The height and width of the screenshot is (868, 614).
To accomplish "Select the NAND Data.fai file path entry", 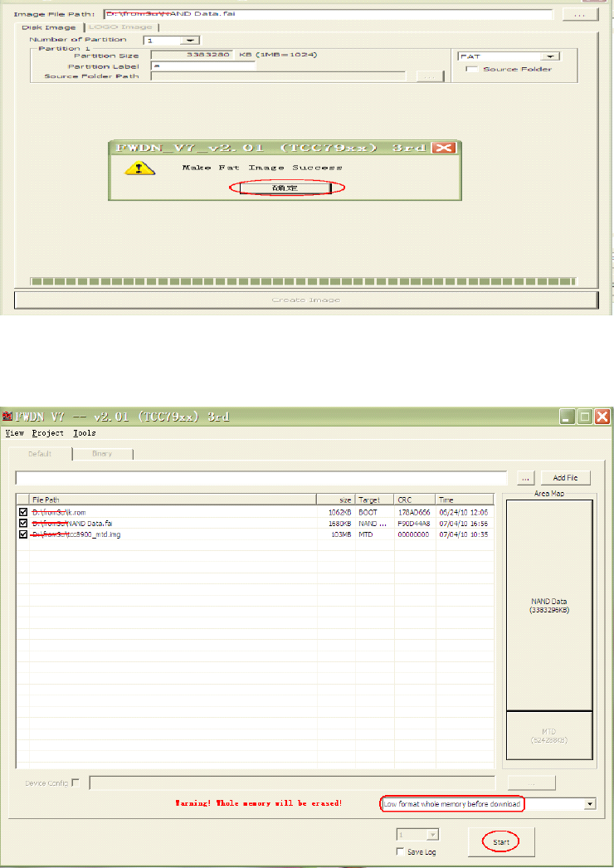I will pos(72,523).
